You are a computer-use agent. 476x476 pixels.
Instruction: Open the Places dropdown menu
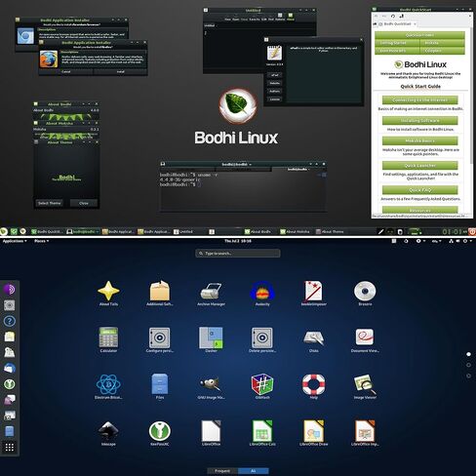point(41,241)
